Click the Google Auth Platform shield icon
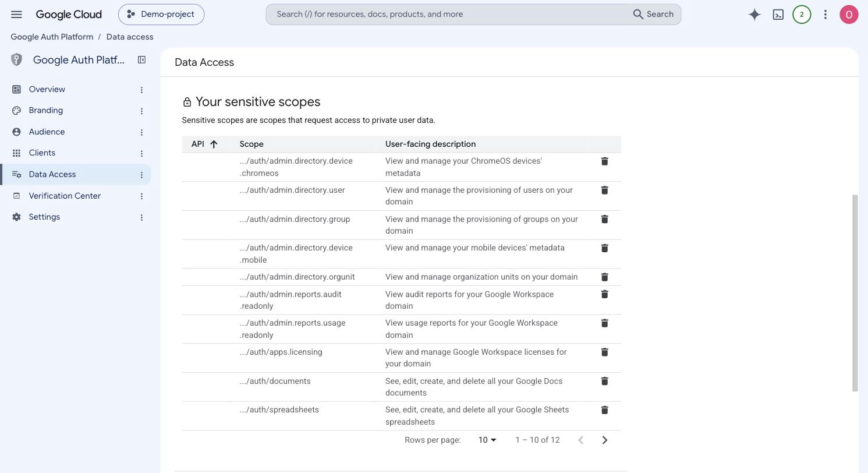This screenshot has height=473, width=868. click(16, 59)
